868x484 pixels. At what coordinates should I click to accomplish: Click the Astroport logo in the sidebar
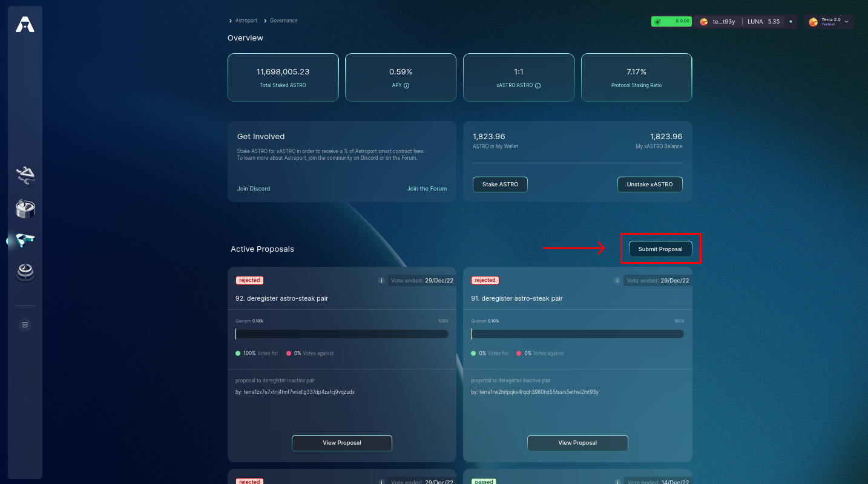(25, 24)
